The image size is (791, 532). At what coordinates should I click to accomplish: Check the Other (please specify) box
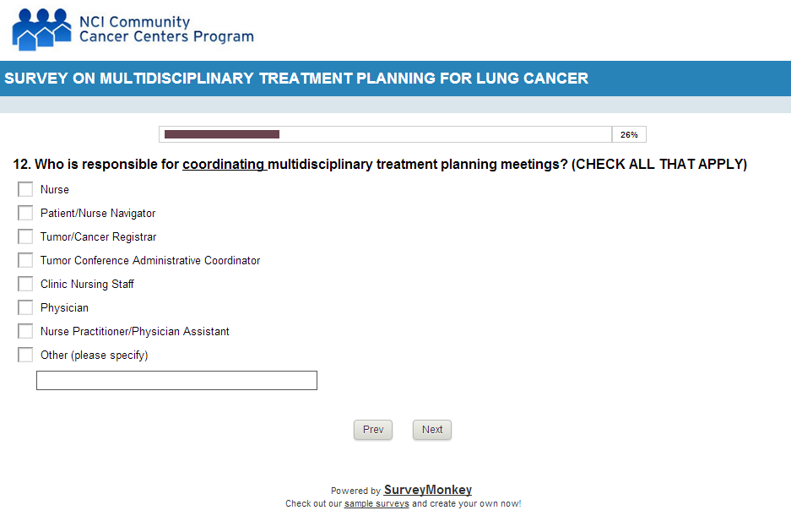click(25, 356)
